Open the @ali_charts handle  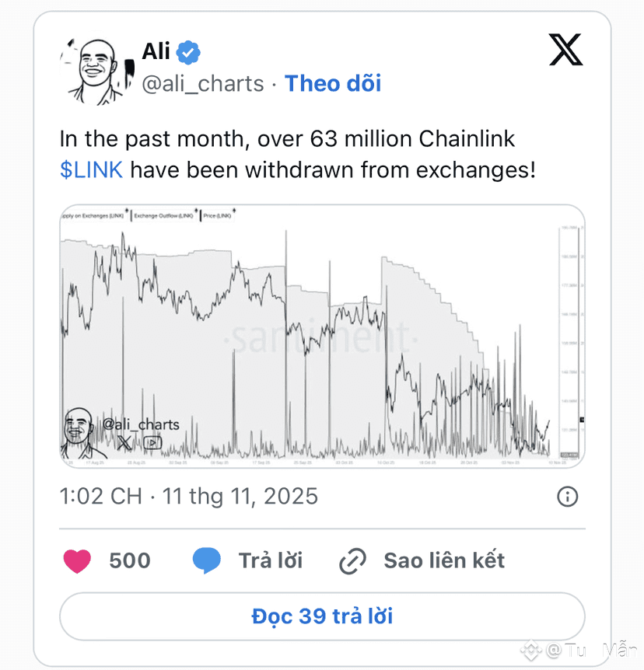[x=203, y=83]
